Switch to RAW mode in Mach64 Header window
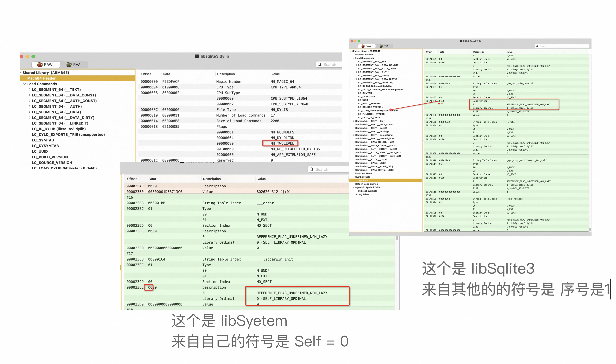Image resolution: width=616 pixels, height=364 pixels. [x=46, y=65]
